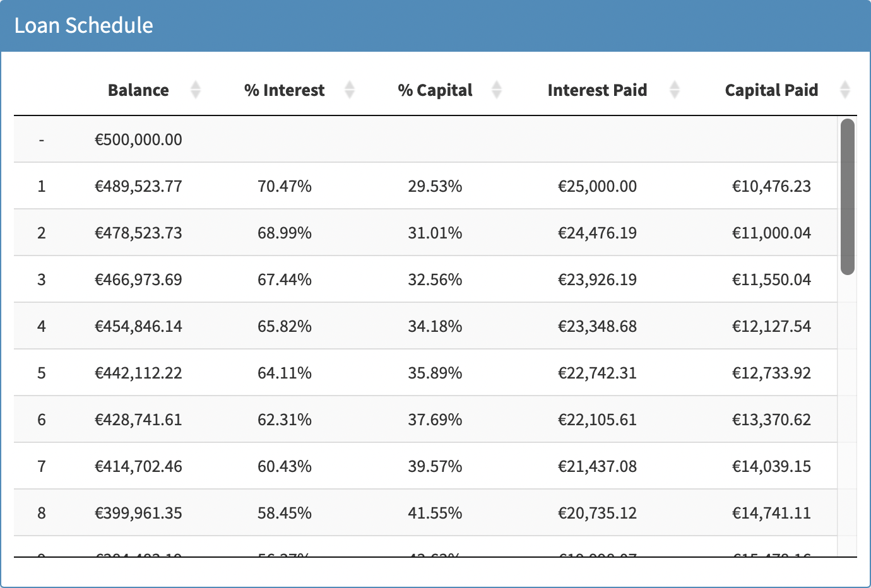Image resolution: width=871 pixels, height=588 pixels.
Task: Click the 68.99% interest cell
Action: (x=285, y=233)
